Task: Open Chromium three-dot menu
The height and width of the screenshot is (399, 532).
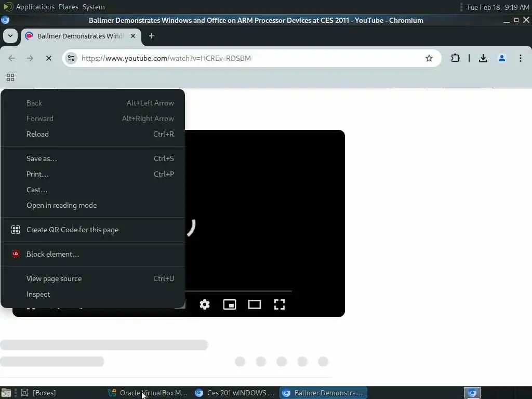Action: pos(520,58)
